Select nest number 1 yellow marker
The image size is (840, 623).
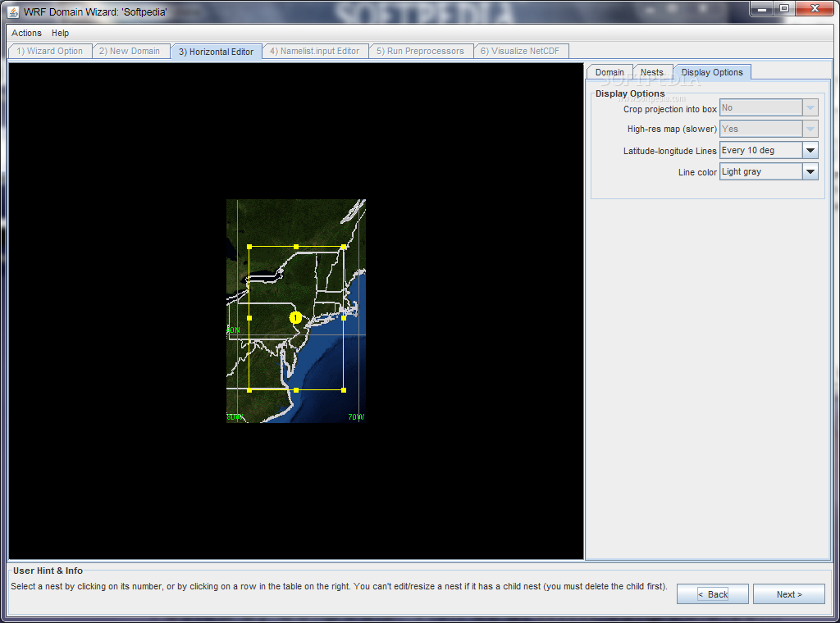pyautogui.click(x=295, y=318)
